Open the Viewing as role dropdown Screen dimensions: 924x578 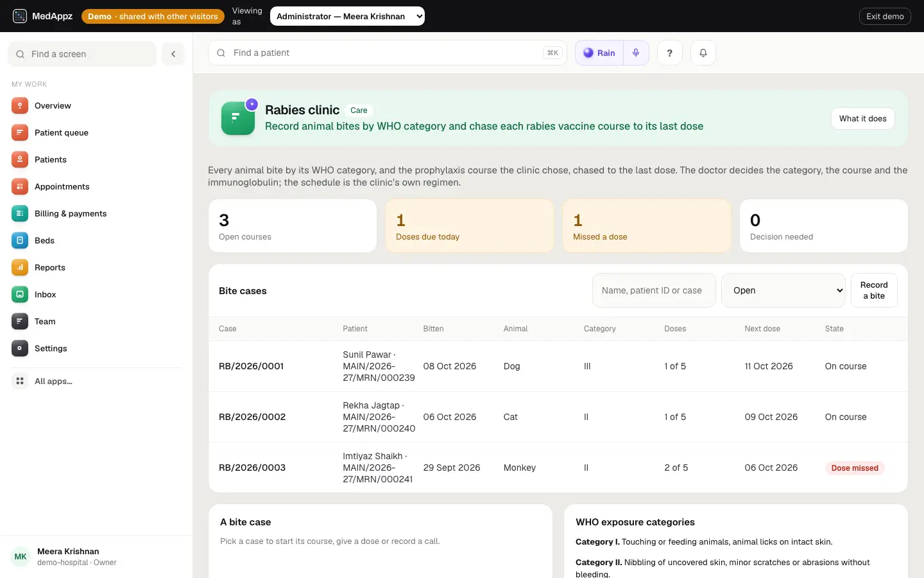pyautogui.click(x=347, y=16)
